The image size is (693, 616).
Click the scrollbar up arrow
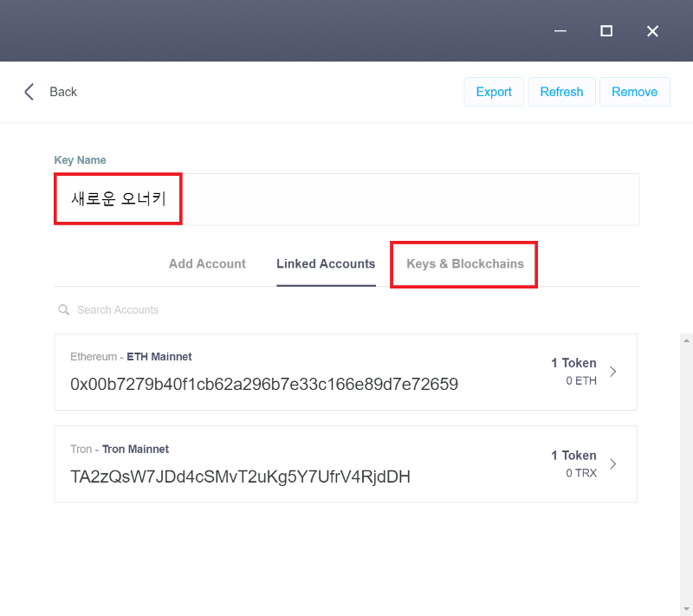686,340
